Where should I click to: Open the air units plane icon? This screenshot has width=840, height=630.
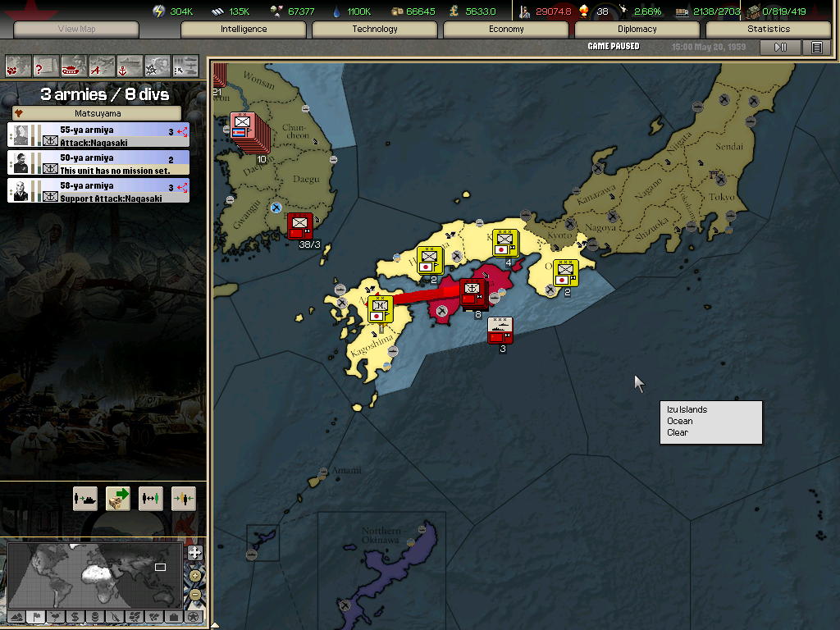pyautogui.click(x=101, y=65)
